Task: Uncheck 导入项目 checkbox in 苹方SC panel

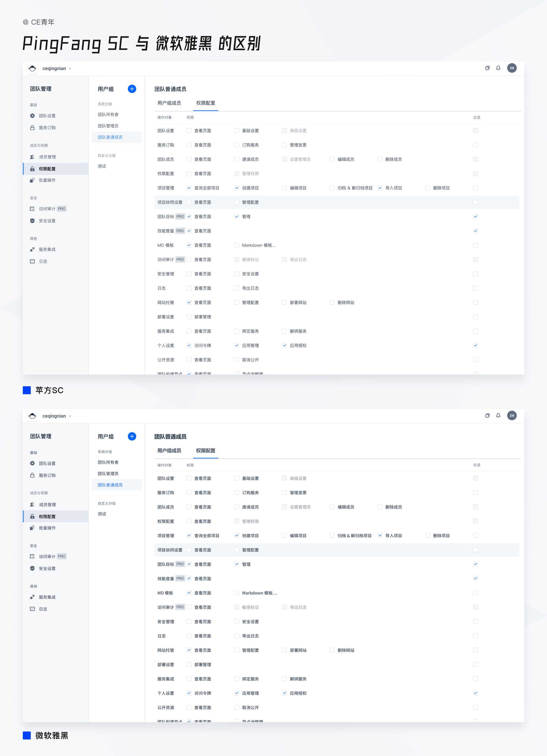Action: [x=380, y=188]
